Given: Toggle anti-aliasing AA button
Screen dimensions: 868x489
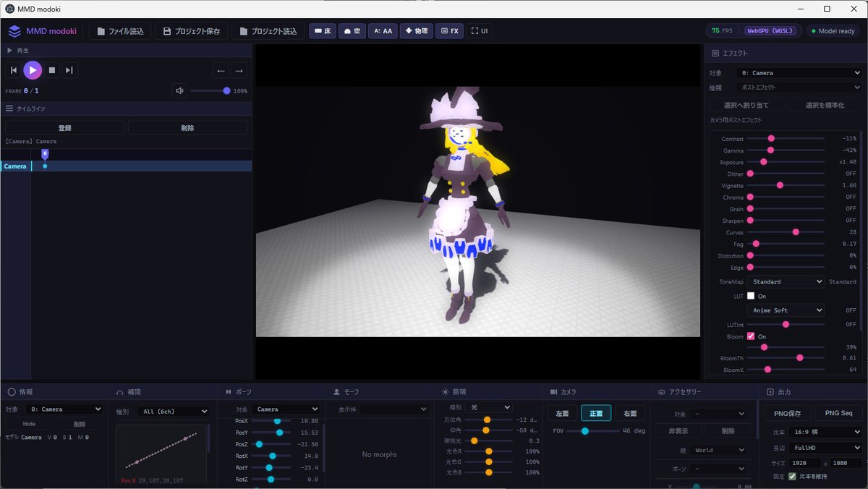Looking at the screenshot, I should pos(383,31).
